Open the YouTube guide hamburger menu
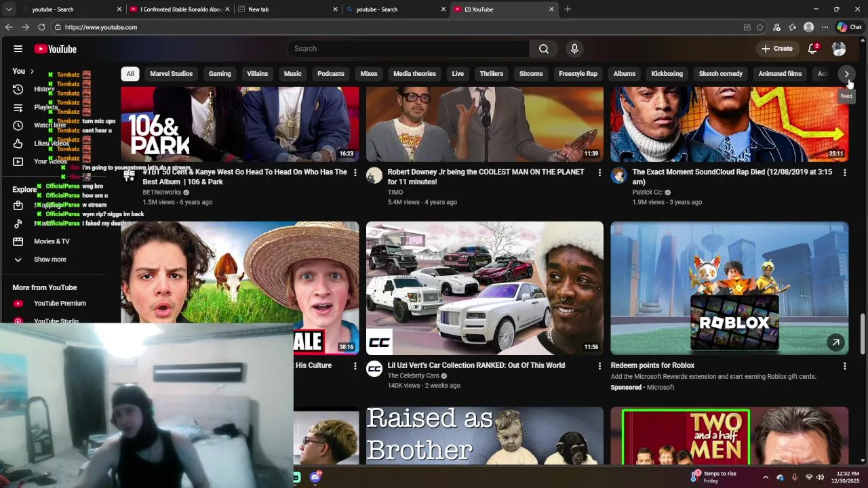Screen dimensions: 868x488 click(18, 49)
